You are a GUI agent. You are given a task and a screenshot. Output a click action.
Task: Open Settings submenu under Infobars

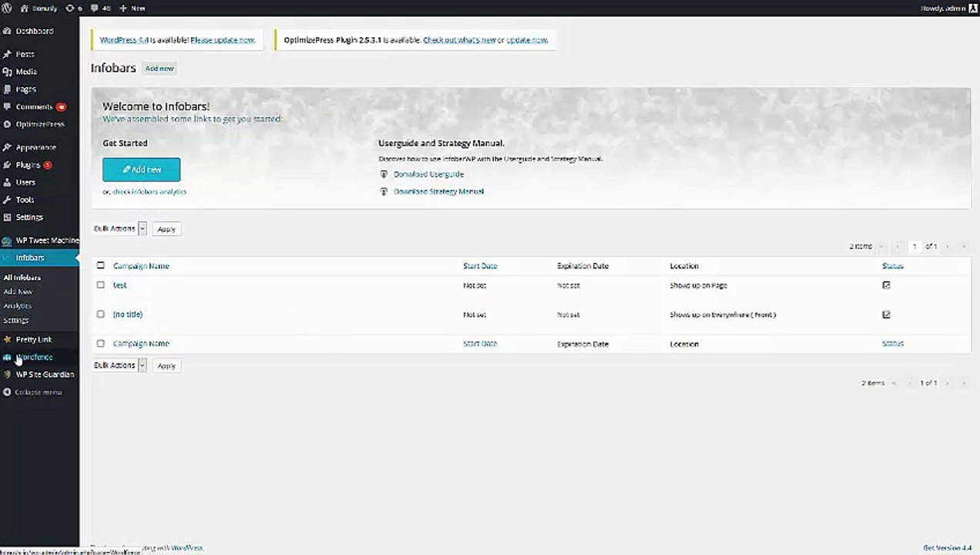[16, 320]
